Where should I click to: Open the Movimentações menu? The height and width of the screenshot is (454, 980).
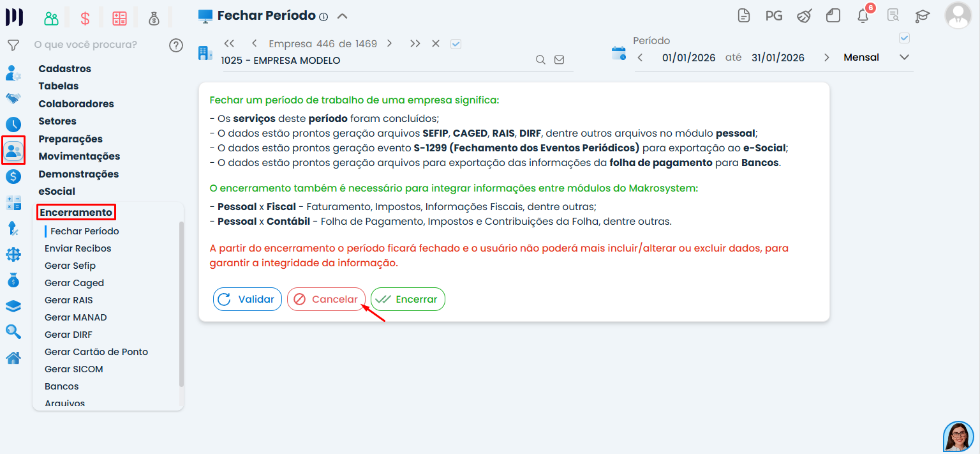[79, 156]
